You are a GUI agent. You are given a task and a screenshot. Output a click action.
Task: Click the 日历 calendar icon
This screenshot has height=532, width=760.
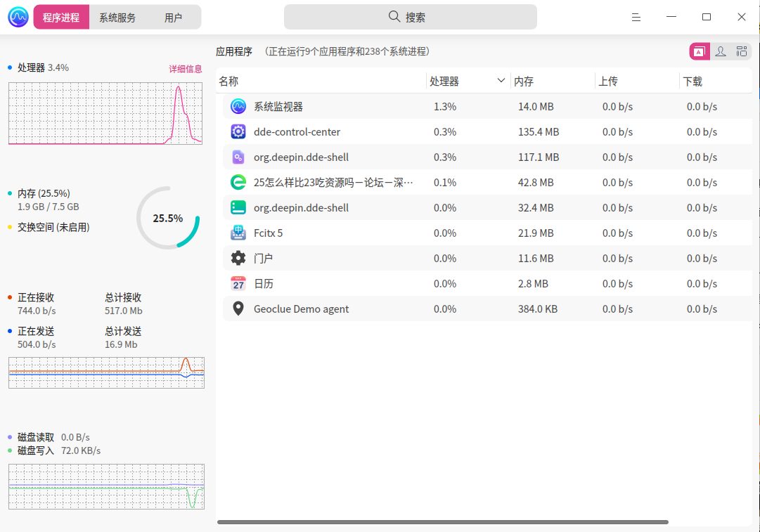pyautogui.click(x=238, y=283)
